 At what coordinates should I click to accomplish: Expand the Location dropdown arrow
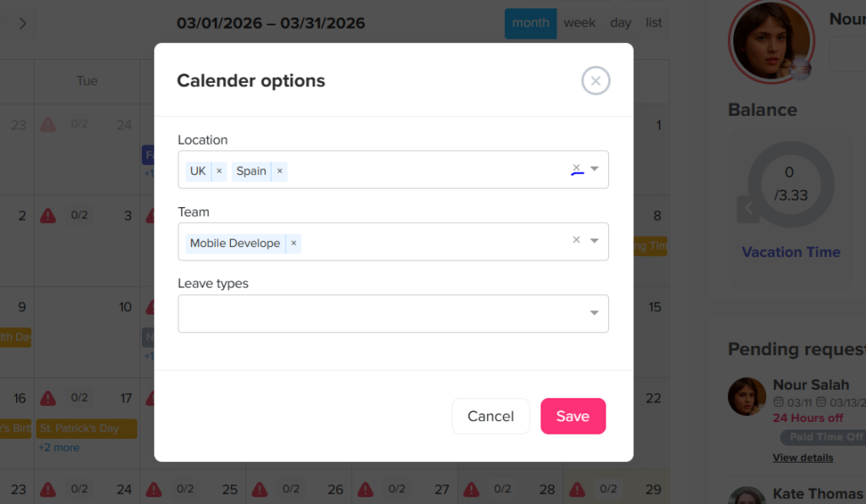point(595,169)
